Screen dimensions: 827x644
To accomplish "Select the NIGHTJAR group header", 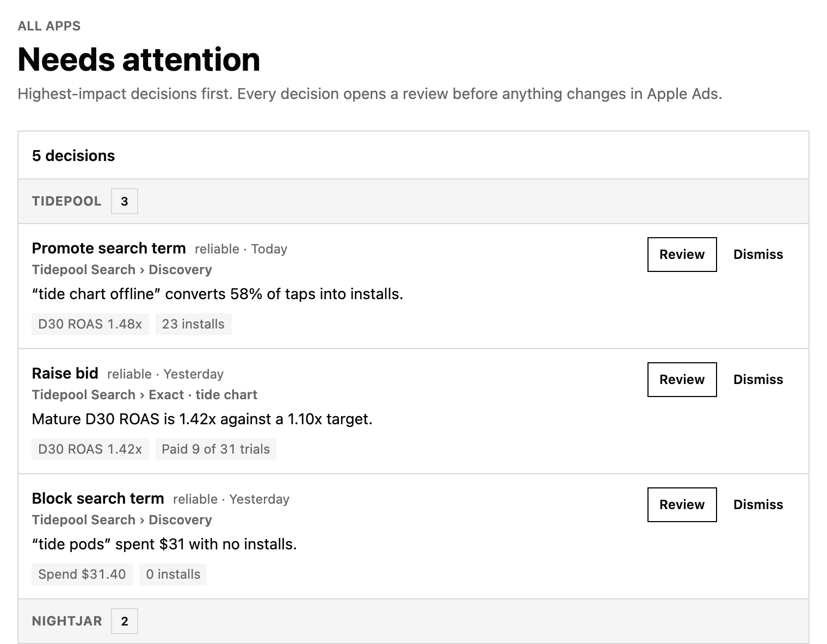I will coord(414,621).
